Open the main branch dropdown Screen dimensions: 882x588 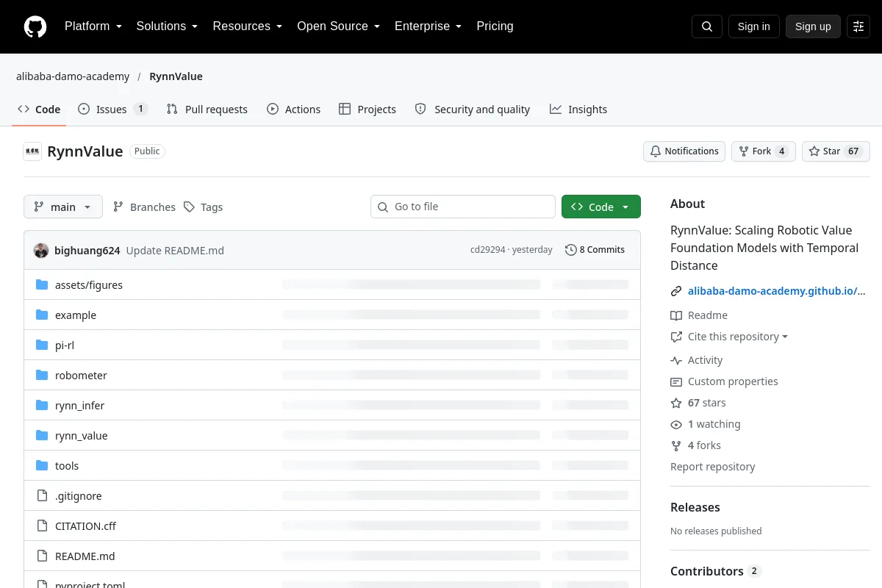point(63,207)
